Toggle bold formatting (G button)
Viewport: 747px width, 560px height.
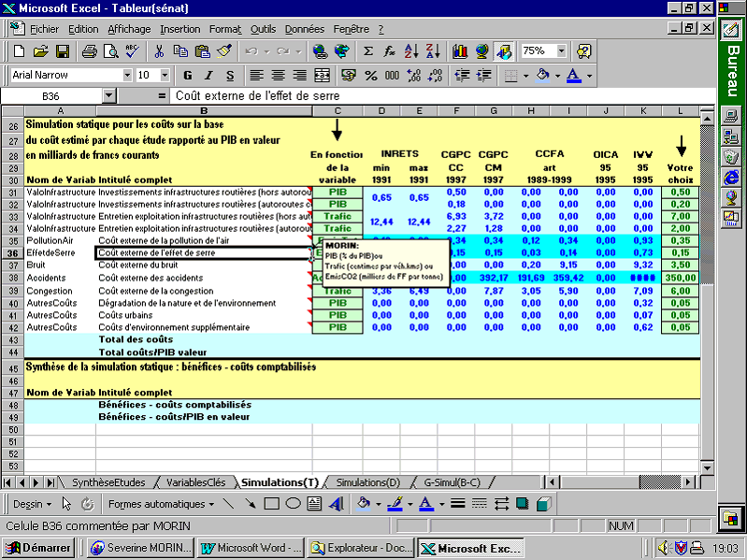(x=187, y=75)
